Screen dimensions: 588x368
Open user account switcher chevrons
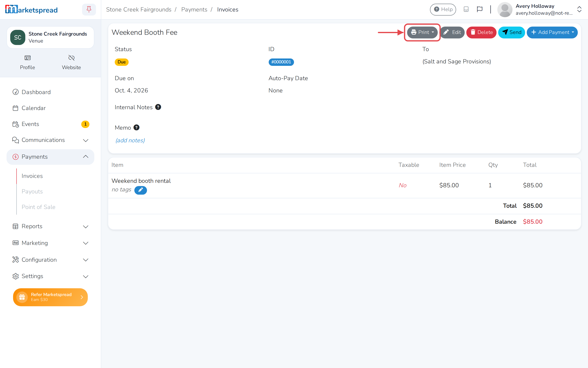[579, 9]
